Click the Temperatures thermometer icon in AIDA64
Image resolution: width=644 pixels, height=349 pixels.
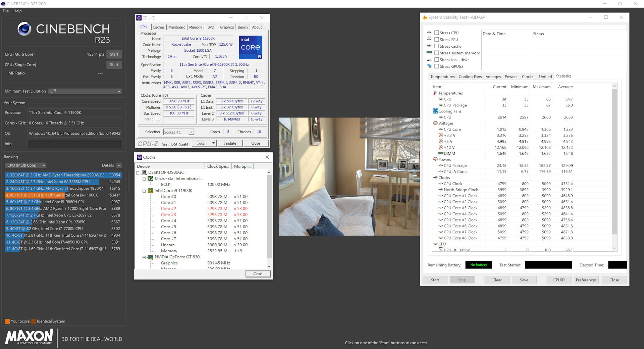(435, 93)
